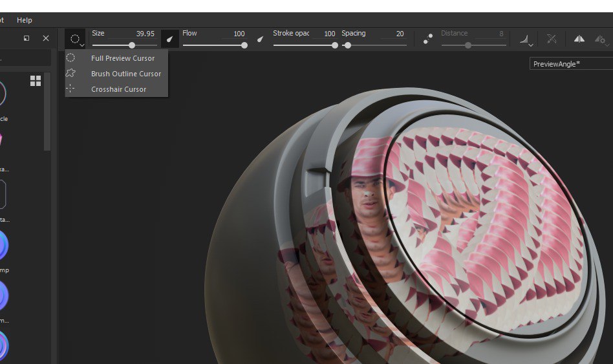This screenshot has height=364, width=613.
Task: Open the cursor type dropdown button
Action: click(x=75, y=39)
